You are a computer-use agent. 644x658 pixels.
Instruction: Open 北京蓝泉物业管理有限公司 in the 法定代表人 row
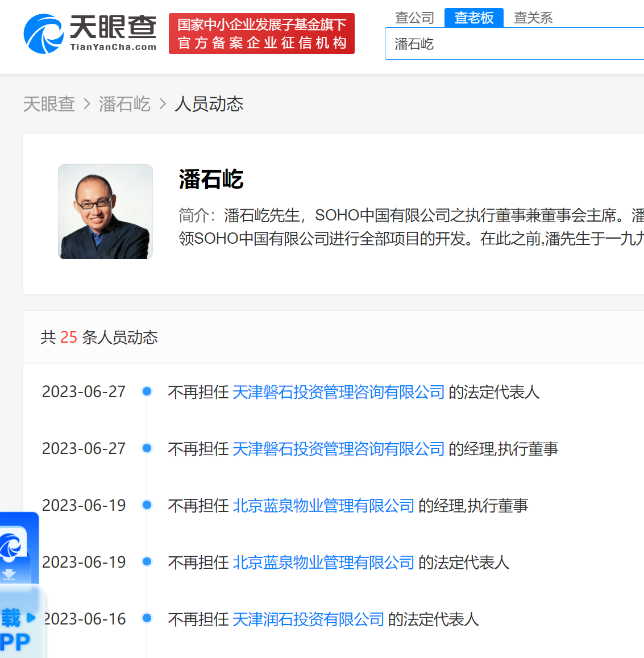(x=323, y=563)
